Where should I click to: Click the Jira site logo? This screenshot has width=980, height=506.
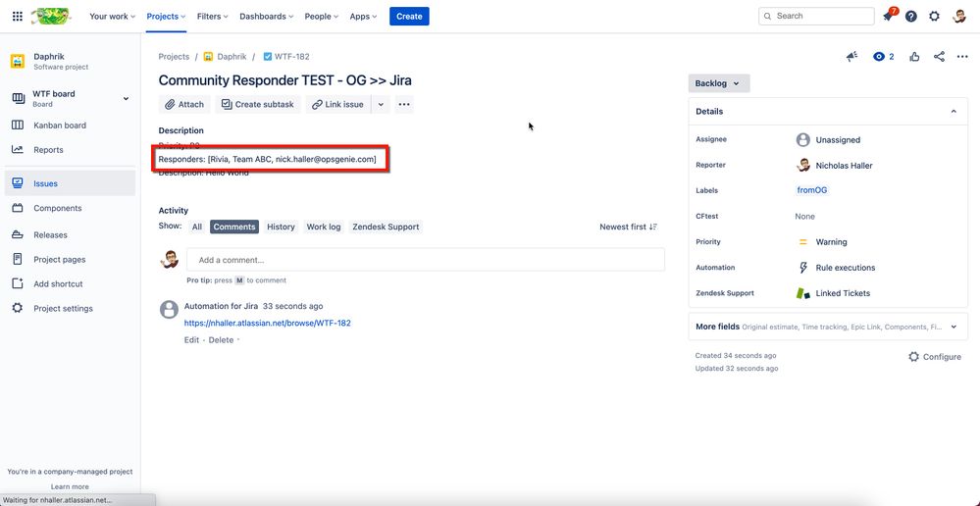tap(51, 17)
